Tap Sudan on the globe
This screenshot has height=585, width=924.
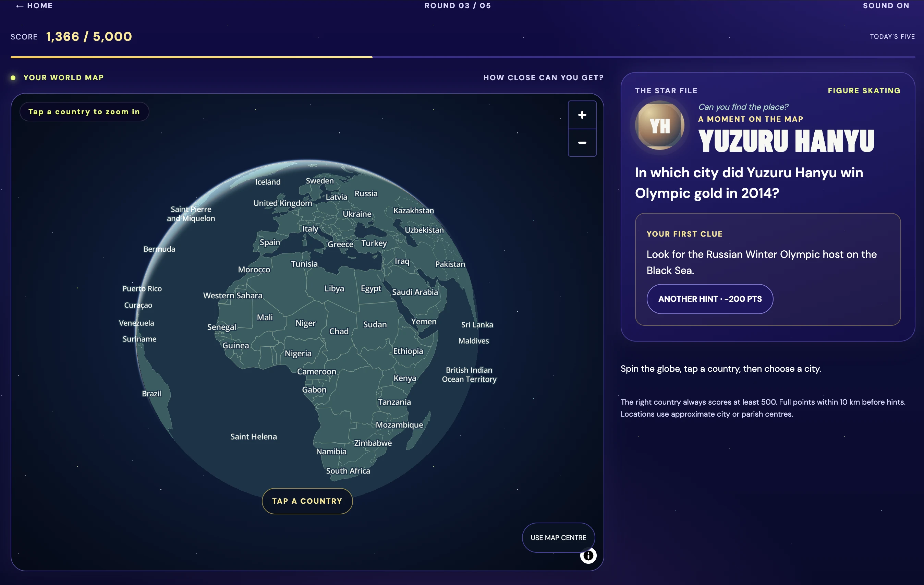tap(375, 324)
